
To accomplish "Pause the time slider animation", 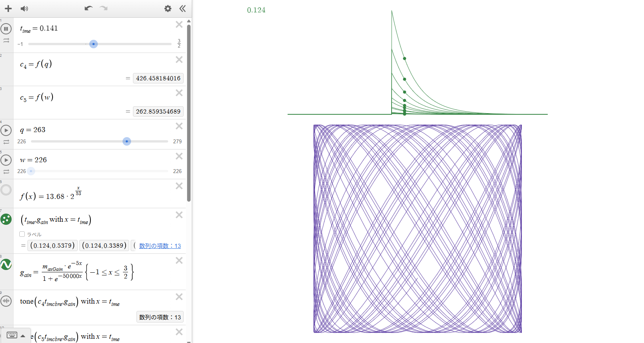I will click(x=6, y=29).
